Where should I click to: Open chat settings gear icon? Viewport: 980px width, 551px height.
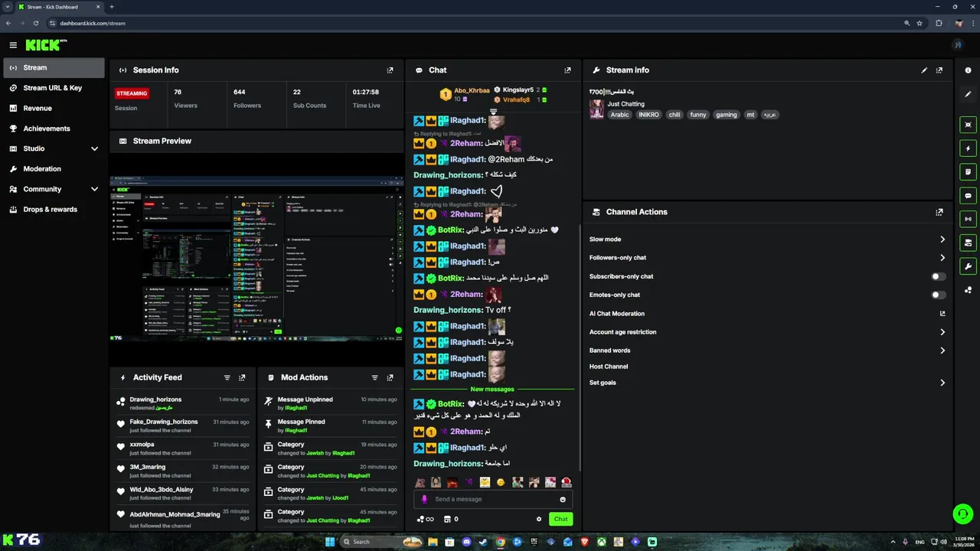coord(539,519)
